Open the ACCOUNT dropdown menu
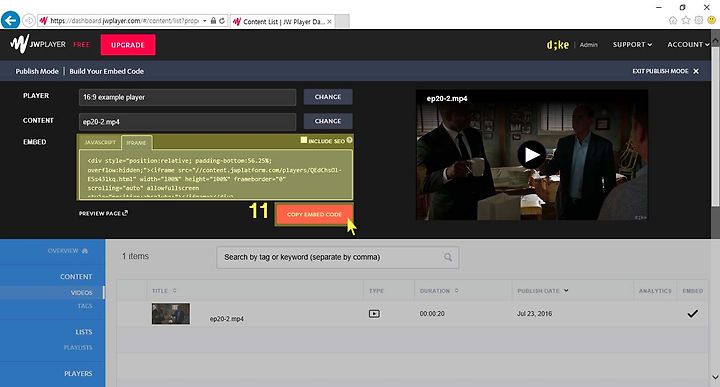 click(688, 45)
